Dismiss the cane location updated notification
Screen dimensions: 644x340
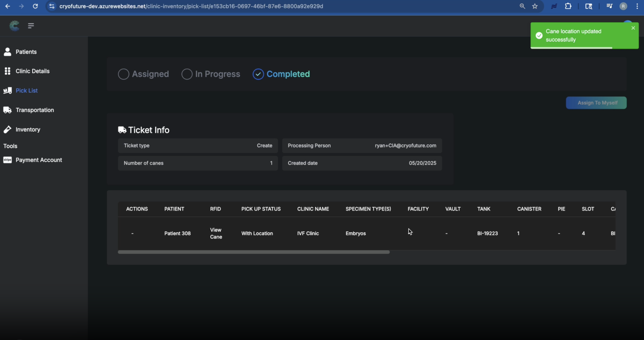click(633, 28)
